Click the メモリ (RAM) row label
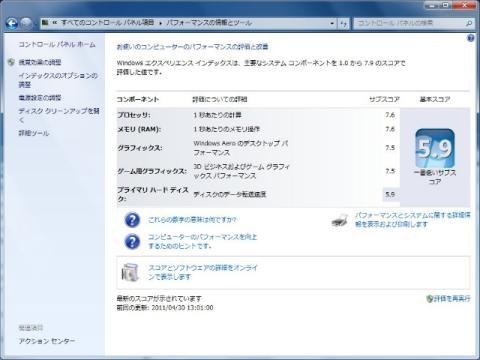 [139, 129]
